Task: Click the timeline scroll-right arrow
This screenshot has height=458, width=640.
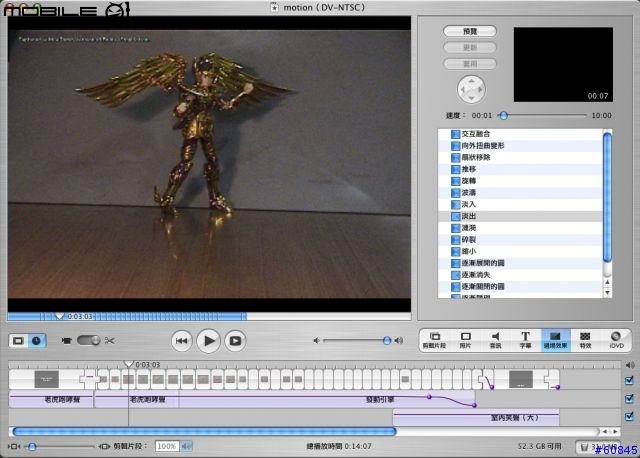Action: click(x=615, y=431)
